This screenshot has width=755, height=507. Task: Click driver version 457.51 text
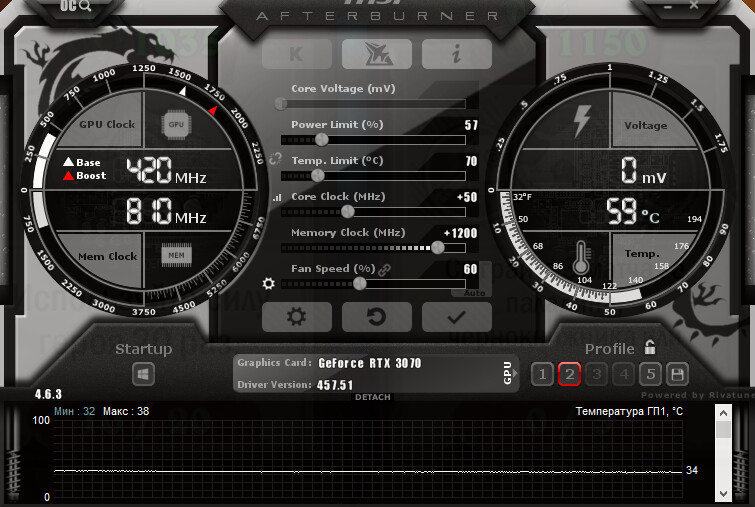[x=335, y=385]
